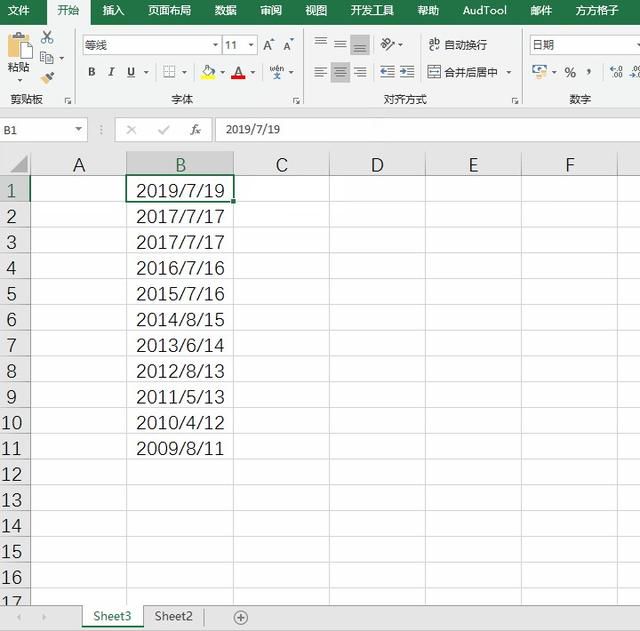Open the fill color dropdown arrow
640x631 pixels.
[x=222, y=72]
